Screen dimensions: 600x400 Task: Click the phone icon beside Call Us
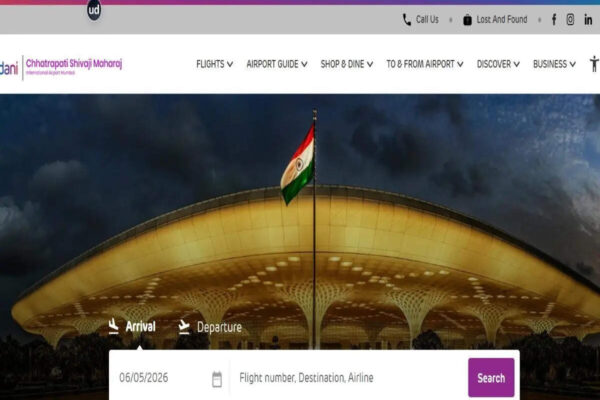point(407,20)
